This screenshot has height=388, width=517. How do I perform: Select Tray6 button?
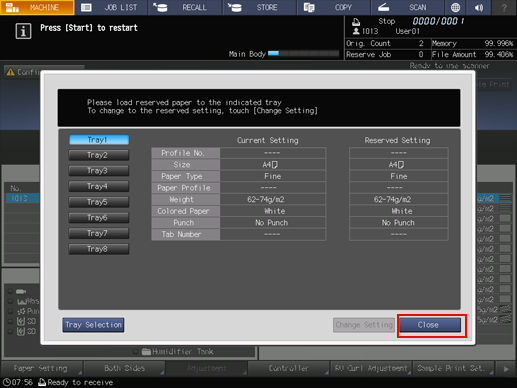[x=99, y=218]
